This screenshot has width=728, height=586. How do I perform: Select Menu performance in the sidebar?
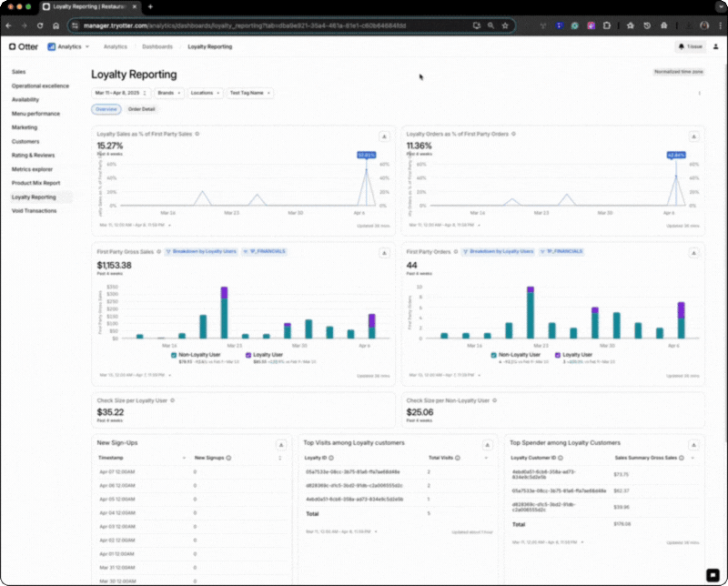pyautogui.click(x=35, y=114)
